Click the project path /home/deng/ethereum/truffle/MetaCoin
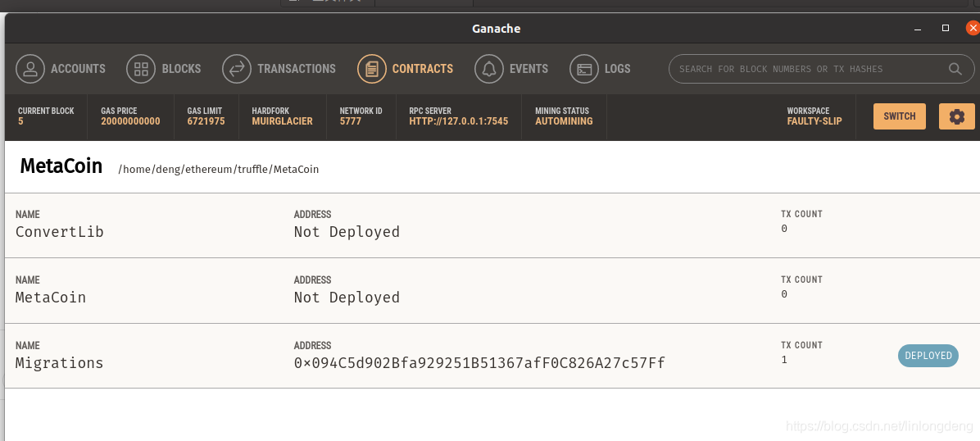This screenshot has height=441, width=980. pos(219,170)
